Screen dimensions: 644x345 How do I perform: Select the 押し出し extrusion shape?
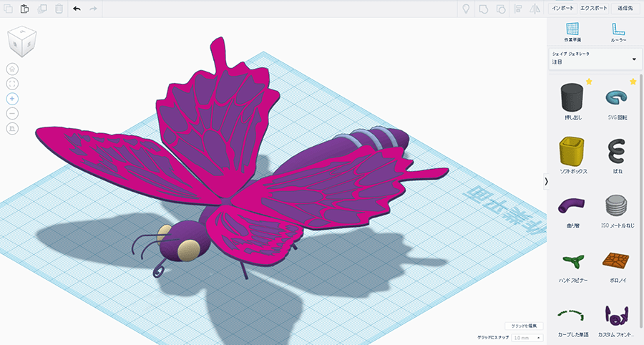[x=572, y=101]
